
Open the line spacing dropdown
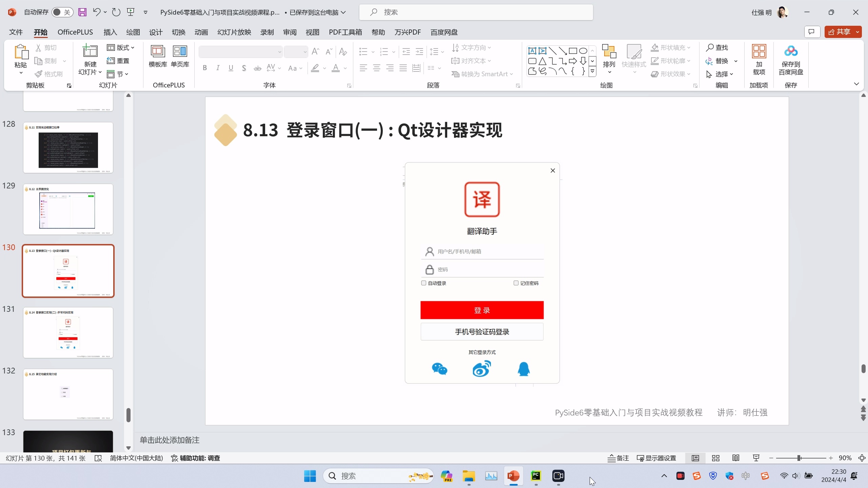coord(437,52)
